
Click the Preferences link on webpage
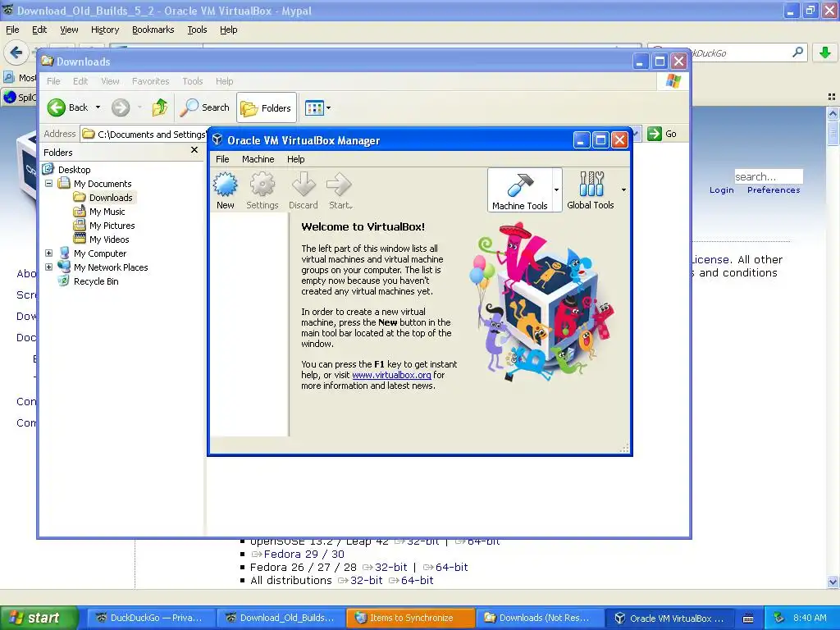coord(773,190)
